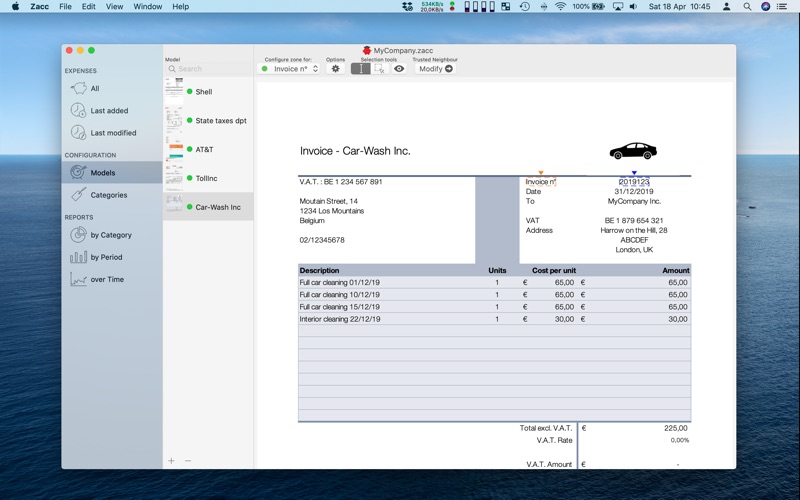Click Full car cleaning 01/12/19 row
The image size is (800, 500).
pyautogui.click(x=494, y=282)
